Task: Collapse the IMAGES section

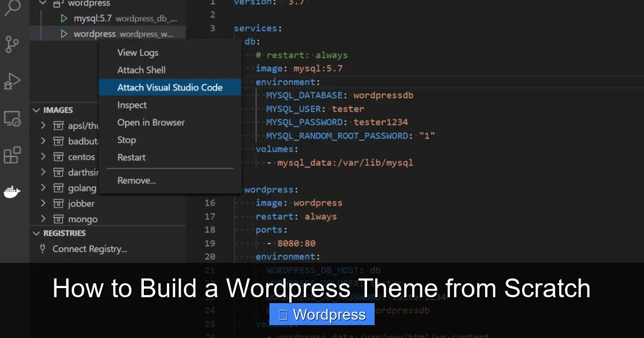Action: 36,110
